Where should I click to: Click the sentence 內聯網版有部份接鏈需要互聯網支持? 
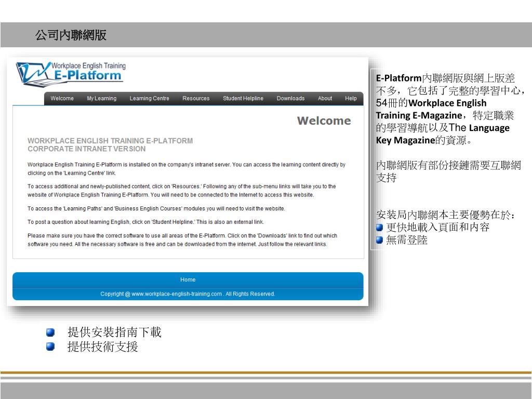point(448,171)
